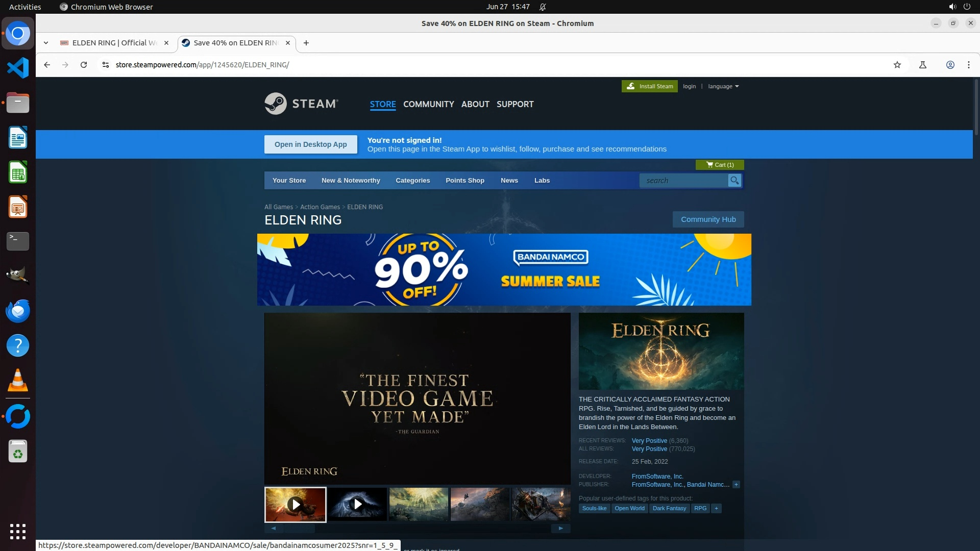Click the store search field

pyautogui.click(x=683, y=181)
